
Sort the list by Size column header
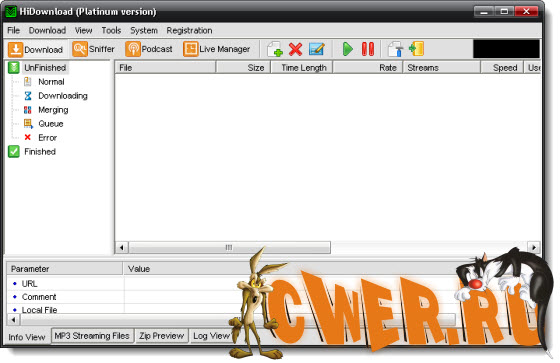click(243, 68)
